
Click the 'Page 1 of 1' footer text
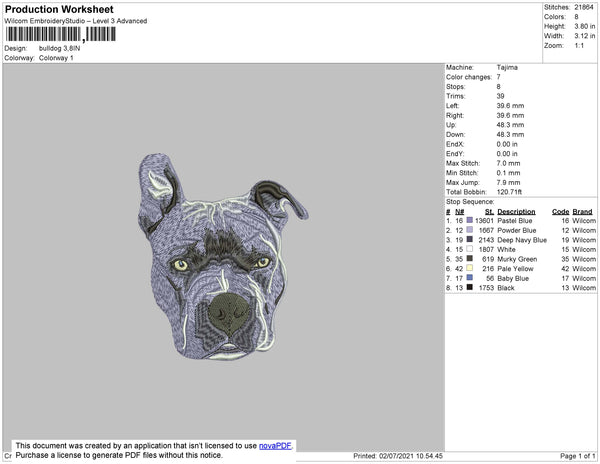coord(577,456)
